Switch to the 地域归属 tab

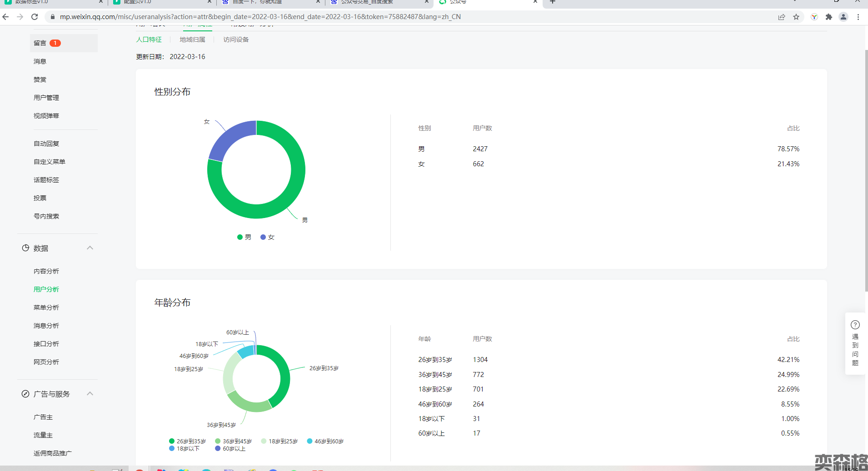(x=192, y=40)
